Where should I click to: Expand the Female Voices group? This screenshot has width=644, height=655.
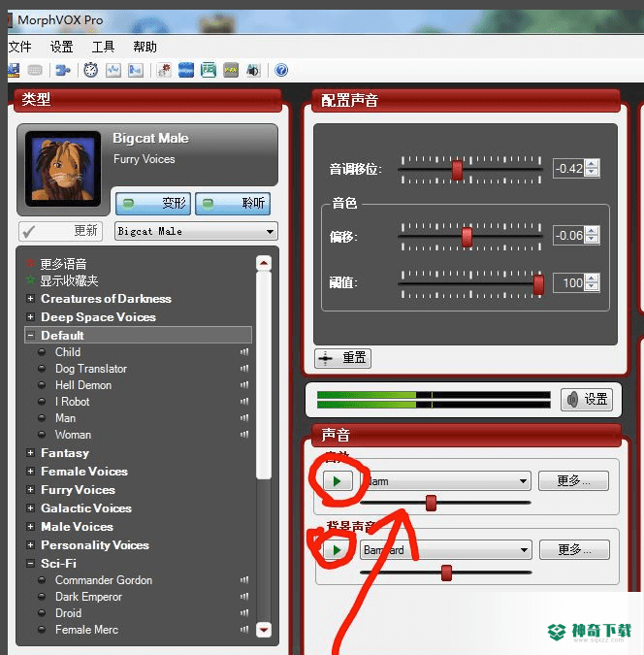[30, 471]
